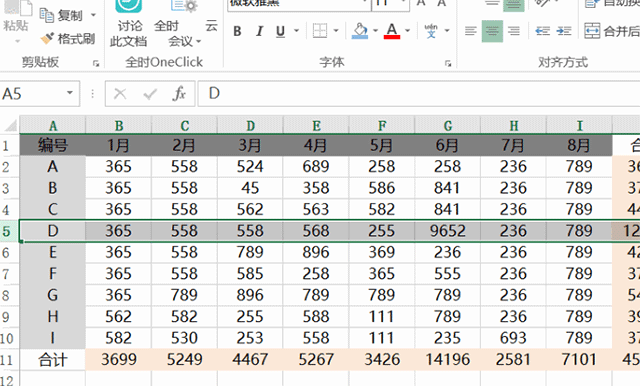Toggle Bold formatting button
Image resolution: width=640 pixels, height=386 pixels.
[x=237, y=31]
